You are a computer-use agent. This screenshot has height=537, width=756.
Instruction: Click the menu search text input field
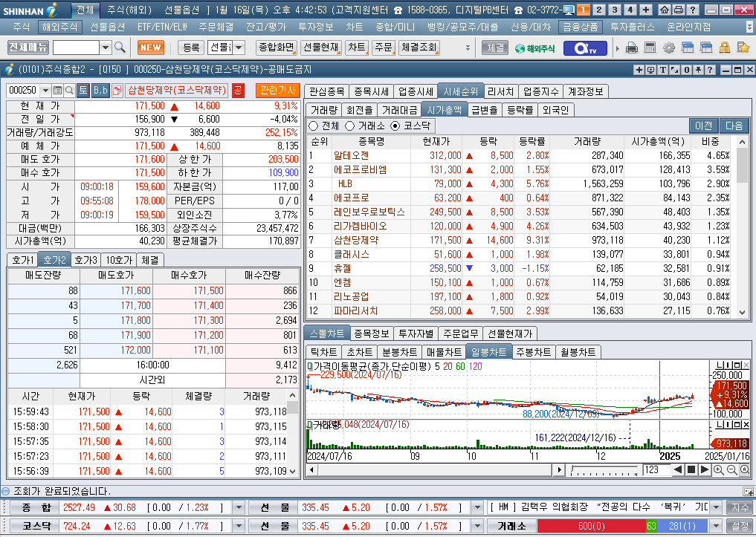click(x=76, y=48)
